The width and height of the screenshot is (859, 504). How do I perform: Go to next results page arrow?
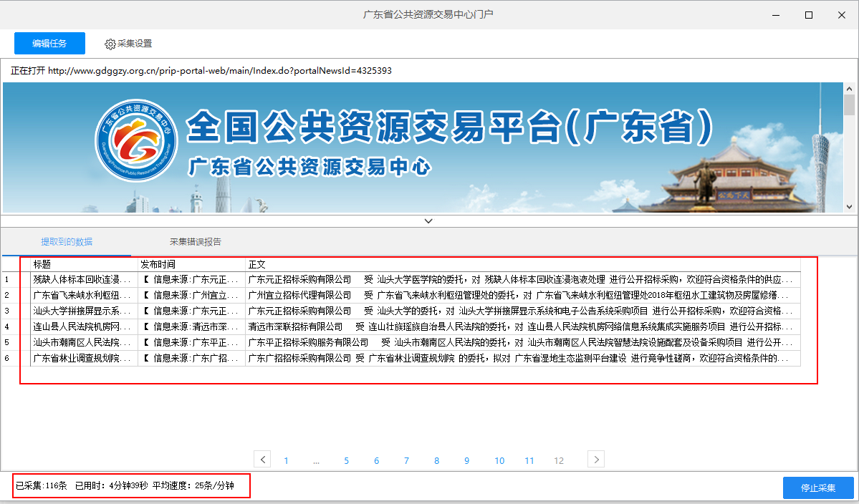[x=596, y=459]
